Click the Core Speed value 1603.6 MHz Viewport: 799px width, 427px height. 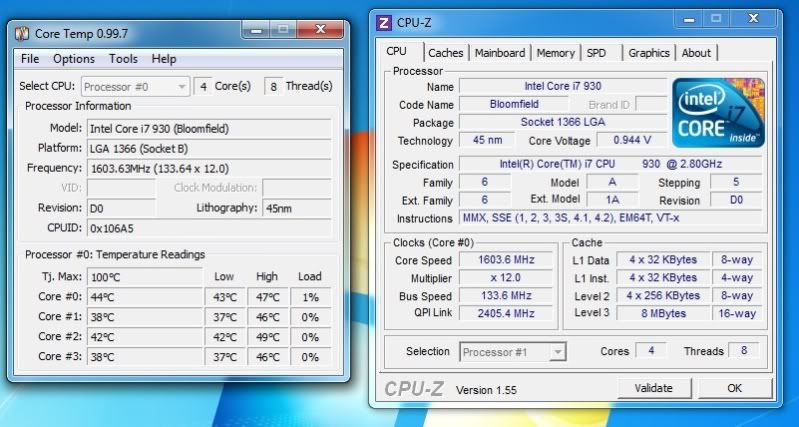(506, 260)
